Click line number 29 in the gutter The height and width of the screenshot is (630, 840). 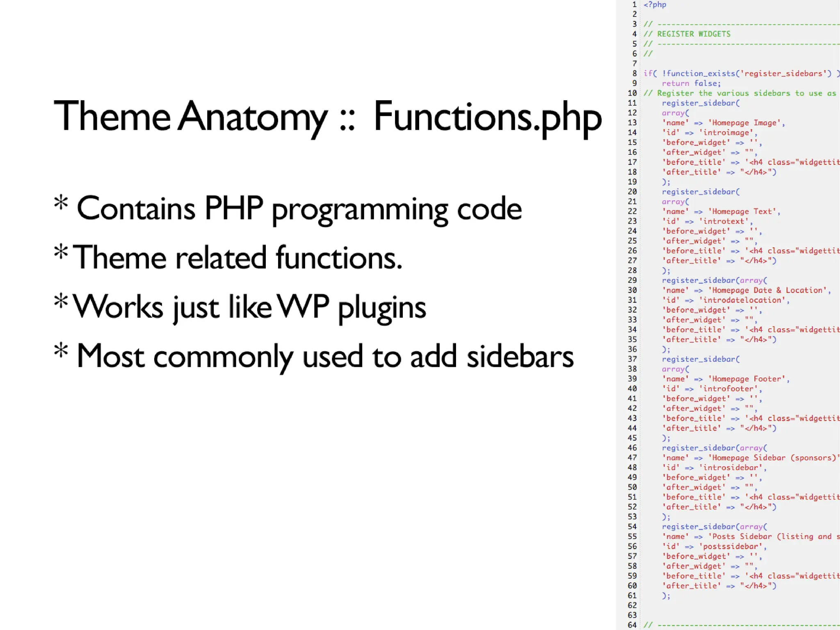click(x=632, y=280)
